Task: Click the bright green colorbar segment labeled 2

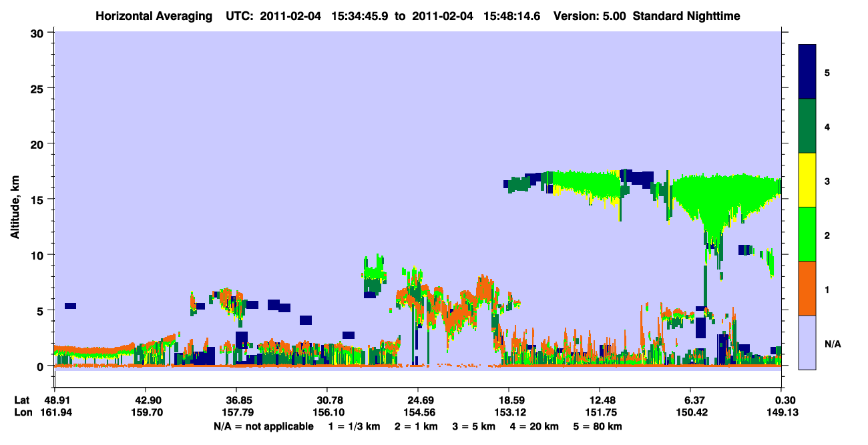Action: [807, 234]
